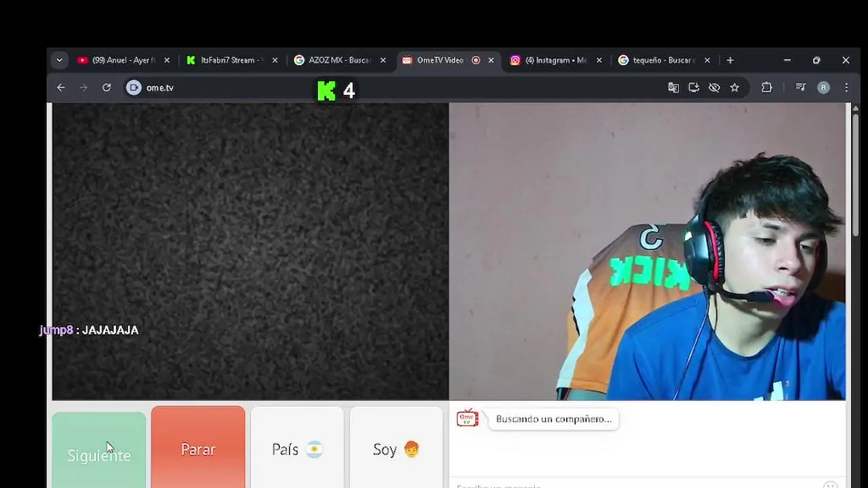Open camera site info icon in address bar

coord(134,87)
